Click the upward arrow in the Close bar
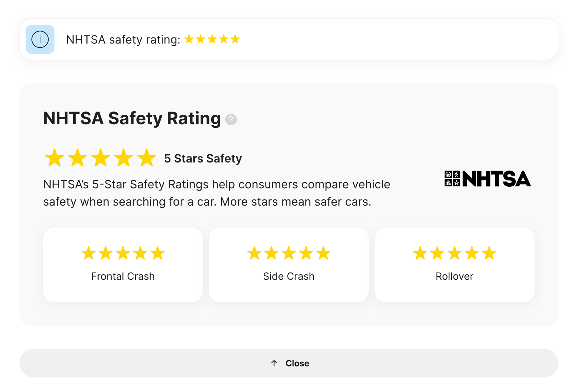The image size is (576, 392). tap(274, 363)
